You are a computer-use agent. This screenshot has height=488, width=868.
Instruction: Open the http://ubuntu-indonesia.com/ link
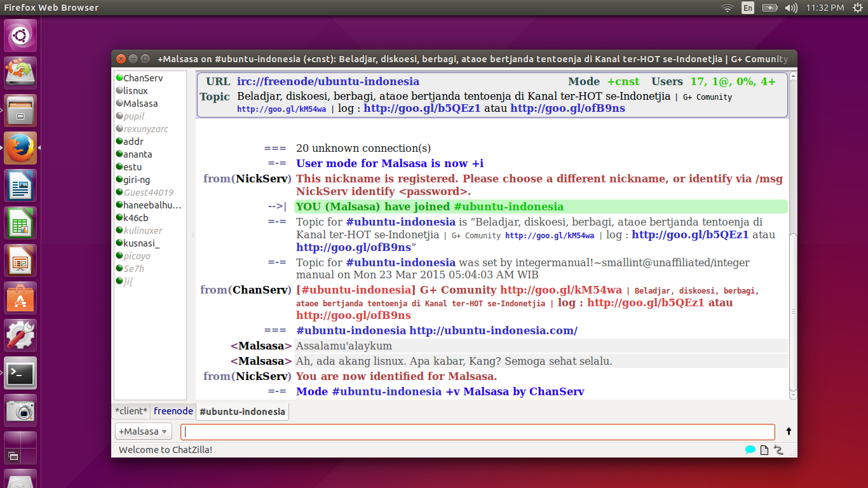(x=493, y=330)
